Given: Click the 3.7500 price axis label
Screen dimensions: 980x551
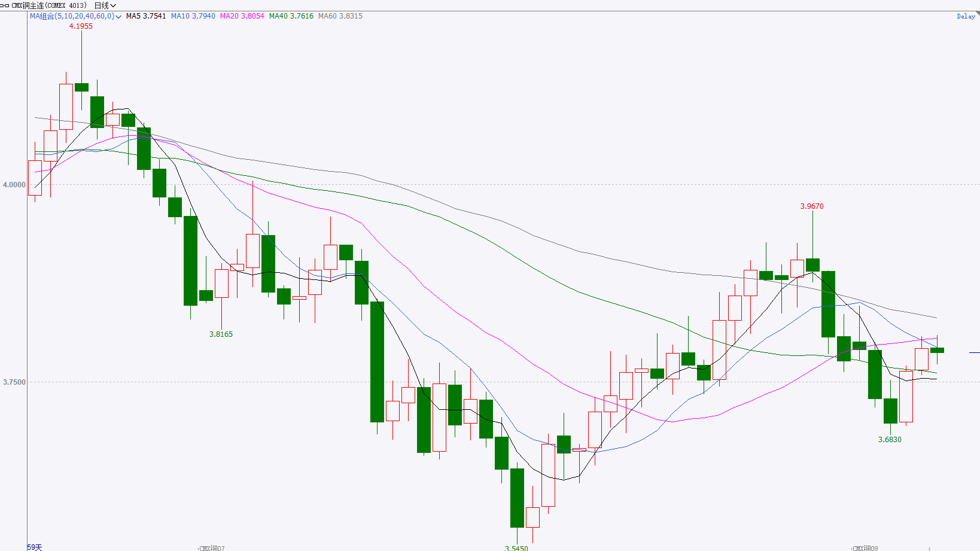Looking at the screenshot, I should pos(14,382).
